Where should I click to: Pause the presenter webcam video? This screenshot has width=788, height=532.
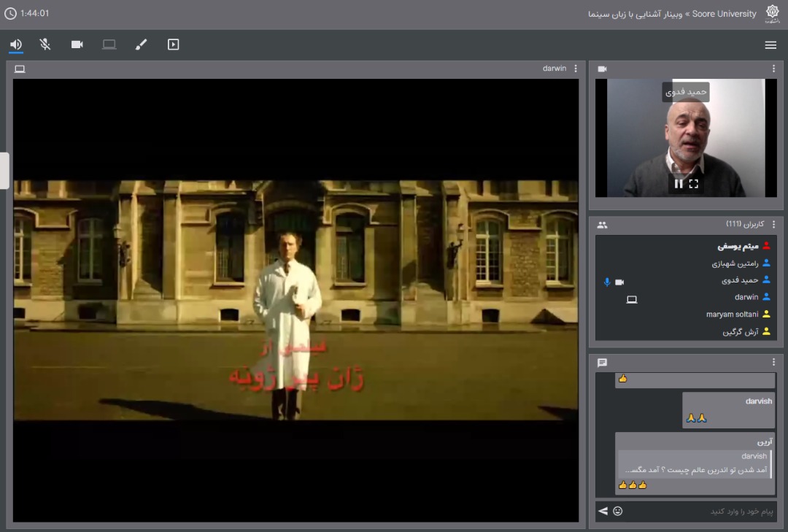[679, 184]
